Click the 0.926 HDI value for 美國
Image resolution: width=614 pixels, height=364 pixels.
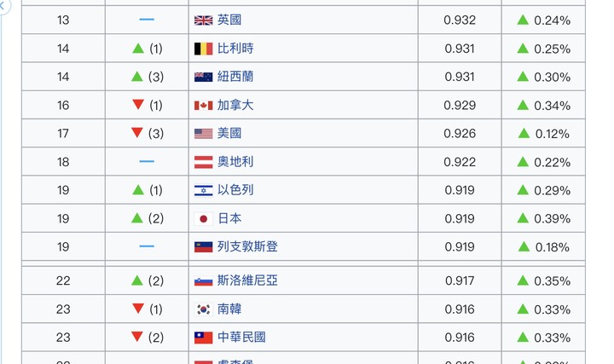[x=460, y=134]
